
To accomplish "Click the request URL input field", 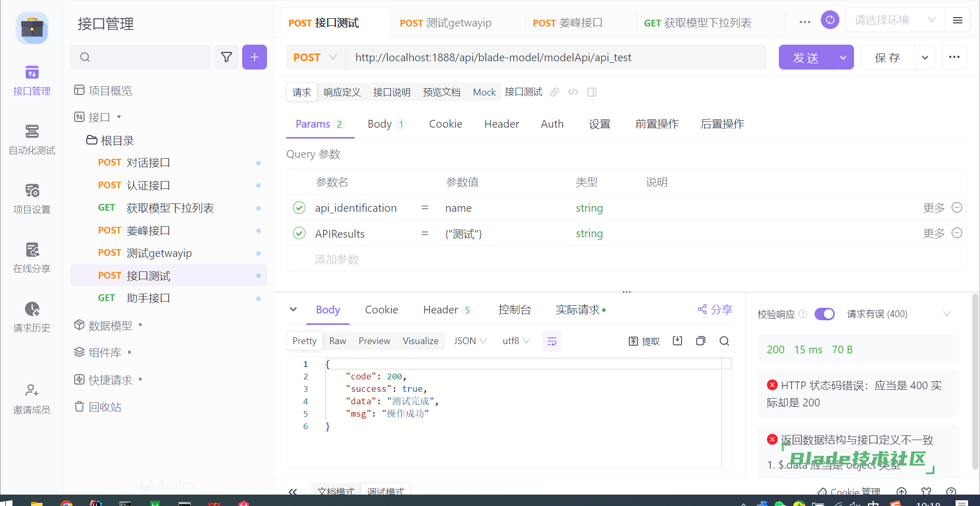I will pyautogui.click(x=555, y=57).
